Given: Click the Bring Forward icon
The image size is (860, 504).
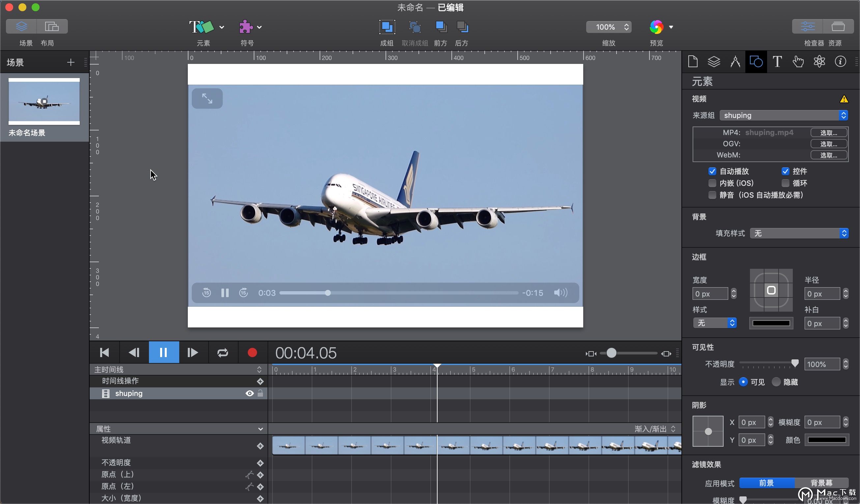Looking at the screenshot, I should click(x=441, y=27).
